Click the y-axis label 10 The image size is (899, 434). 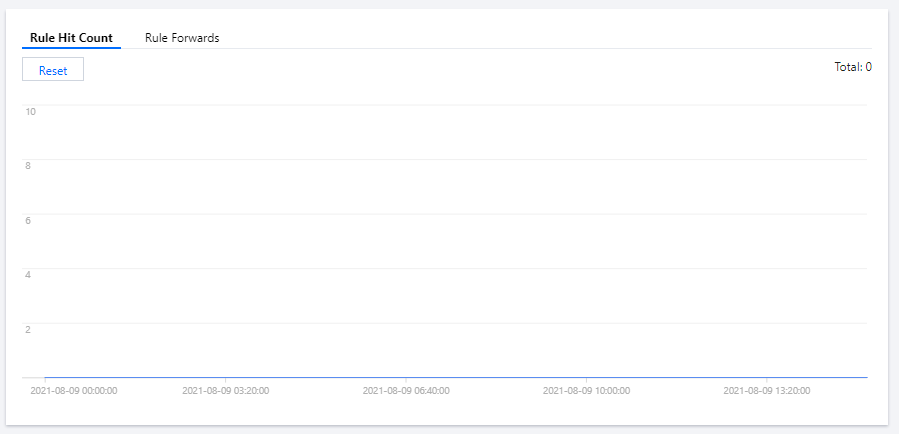click(x=30, y=111)
